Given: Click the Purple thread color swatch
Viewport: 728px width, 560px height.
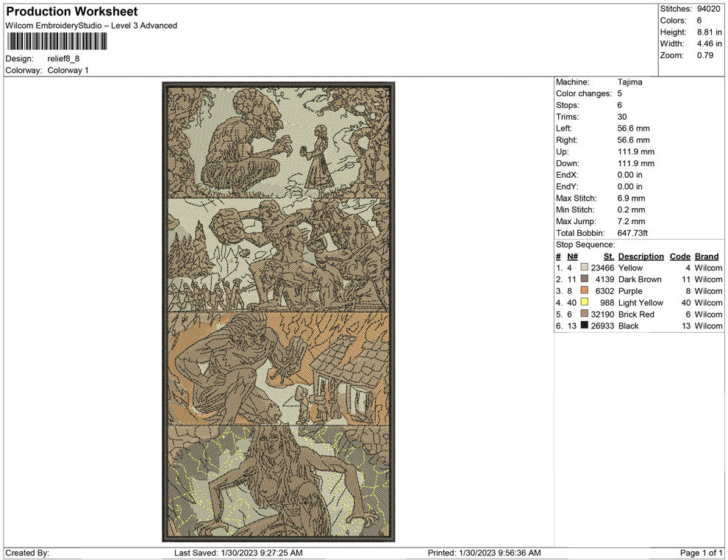Looking at the screenshot, I should 585,290.
